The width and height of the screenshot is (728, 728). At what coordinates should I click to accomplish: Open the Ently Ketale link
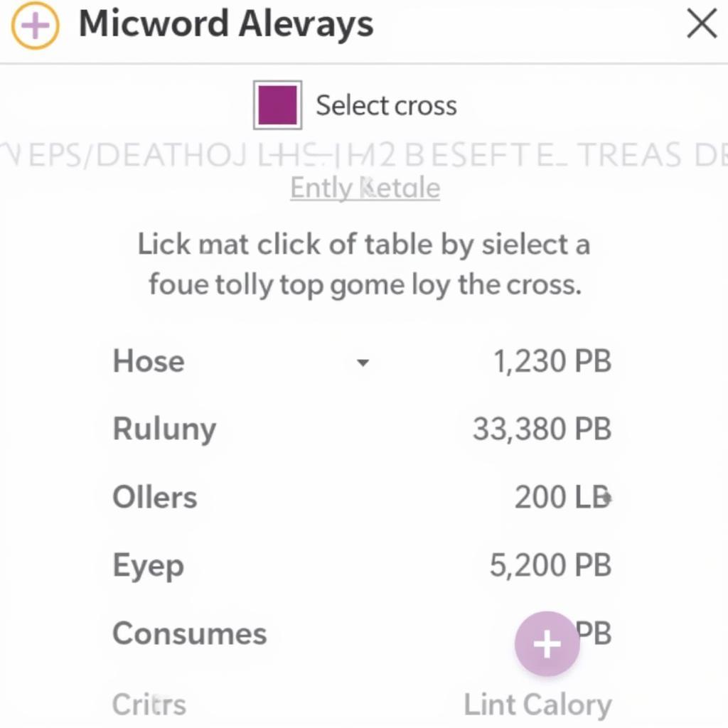pyautogui.click(x=365, y=188)
